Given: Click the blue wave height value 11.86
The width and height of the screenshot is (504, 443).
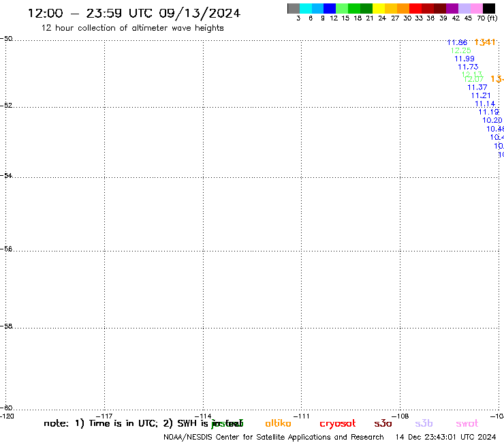Looking at the screenshot, I should tap(457, 42).
